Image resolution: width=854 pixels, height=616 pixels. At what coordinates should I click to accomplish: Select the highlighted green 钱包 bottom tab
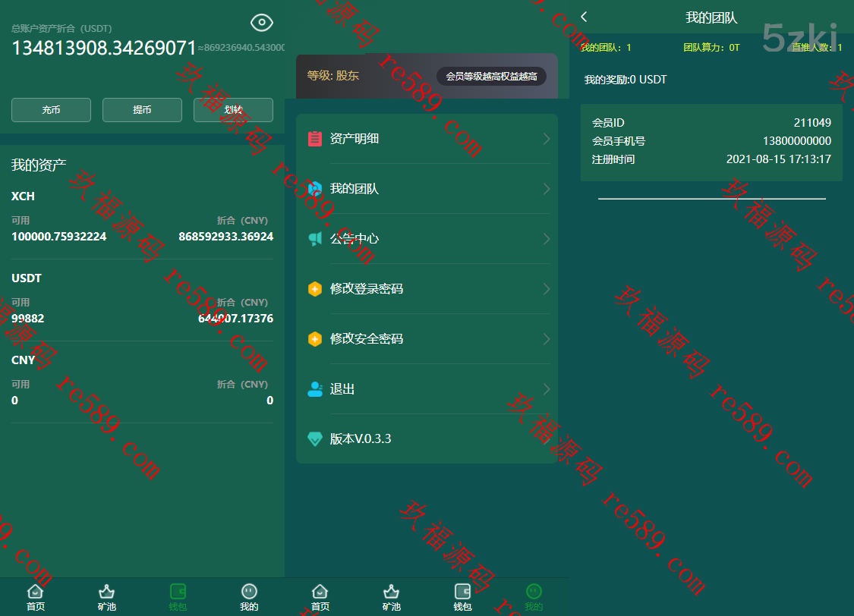coord(178,596)
